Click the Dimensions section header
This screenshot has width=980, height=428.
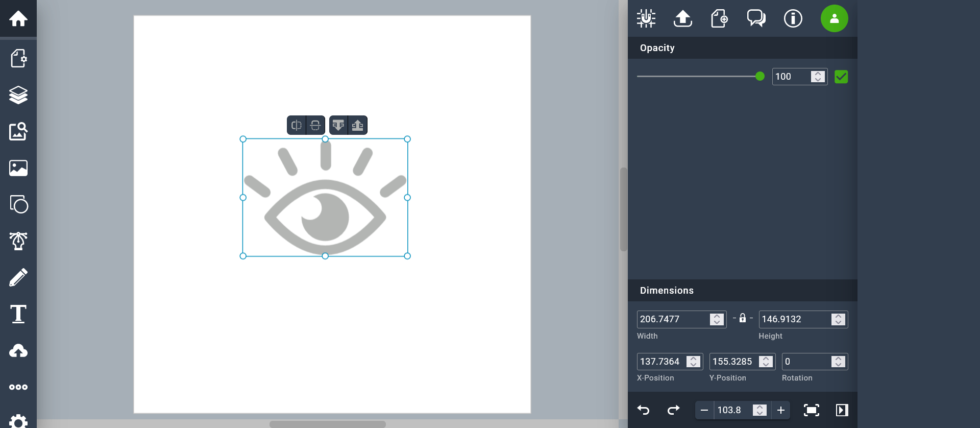click(743, 291)
